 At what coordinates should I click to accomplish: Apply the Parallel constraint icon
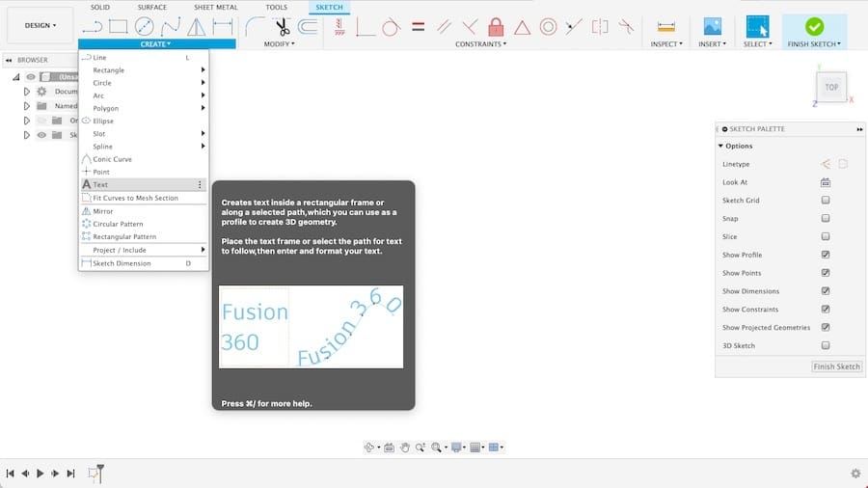[444, 26]
